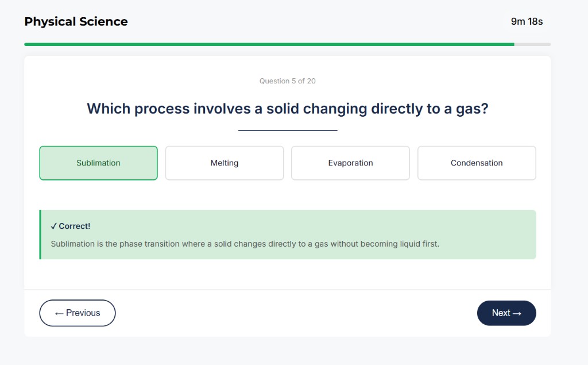Advance to the next question
Screen dimensions: 588x365
(x=506, y=313)
